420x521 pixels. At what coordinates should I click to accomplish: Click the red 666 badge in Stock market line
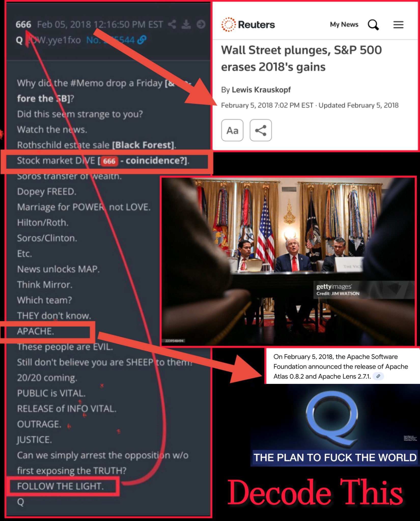click(109, 161)
